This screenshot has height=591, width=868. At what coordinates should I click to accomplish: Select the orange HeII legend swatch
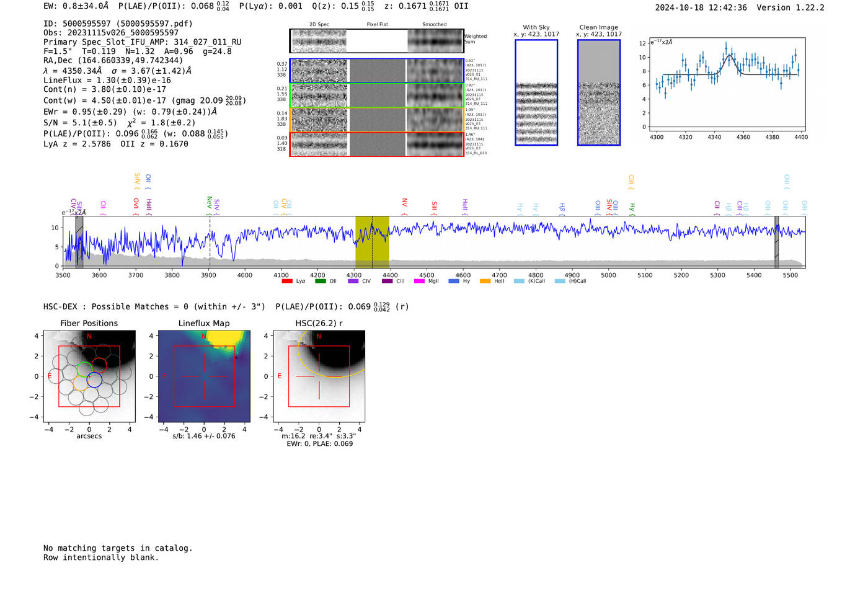pyautogui.click(x=485, y=282)
